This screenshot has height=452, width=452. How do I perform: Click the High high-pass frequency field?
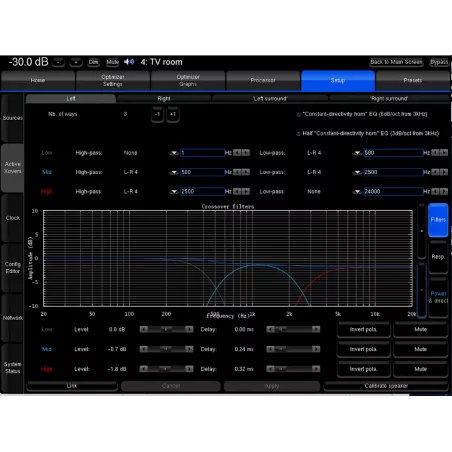coord(203,191)
